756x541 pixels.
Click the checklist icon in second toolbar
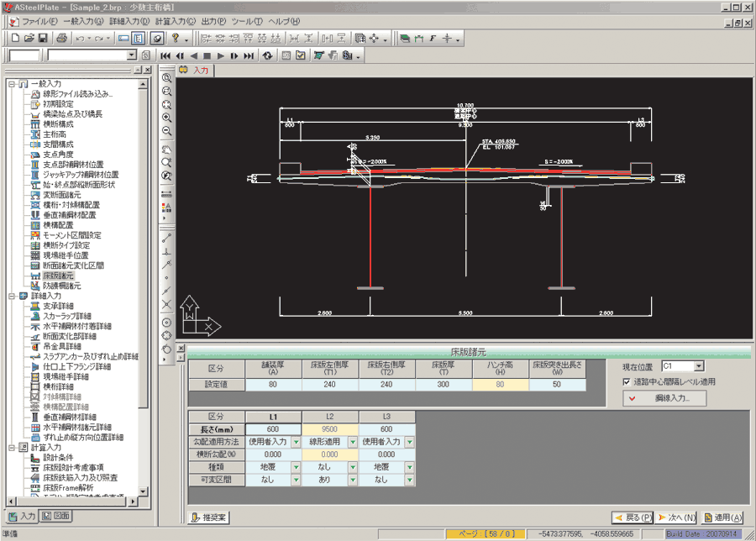pos(301,55)
